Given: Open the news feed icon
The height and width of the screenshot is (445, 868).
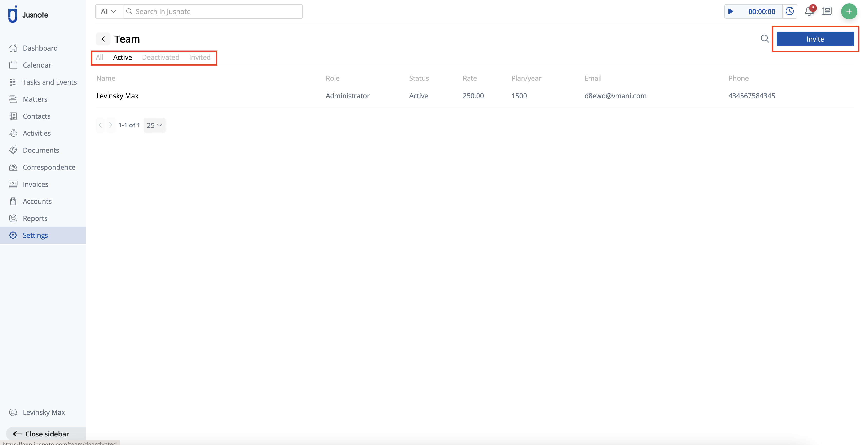Looking at the screenshot, I should [827, 11].
